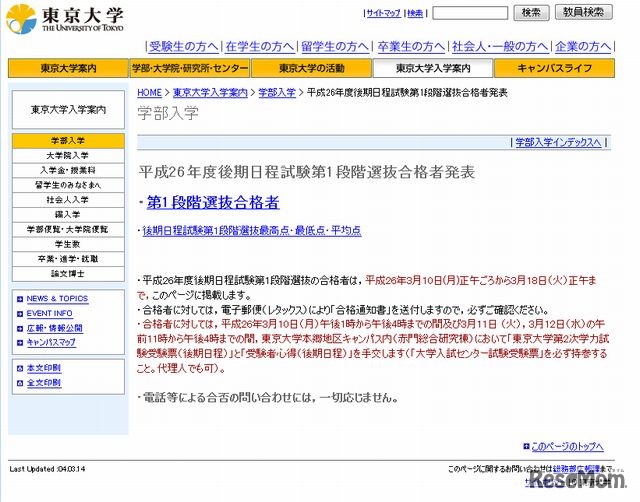
Task: Open the 最高点・最低点・平均点 link
Action: 252,231
